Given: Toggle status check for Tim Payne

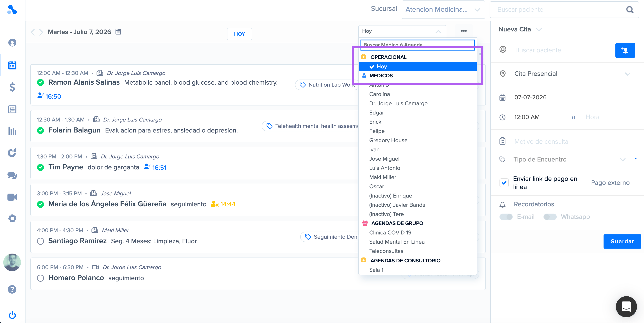Looking at the screenshot, I should (x=40, y=167).
